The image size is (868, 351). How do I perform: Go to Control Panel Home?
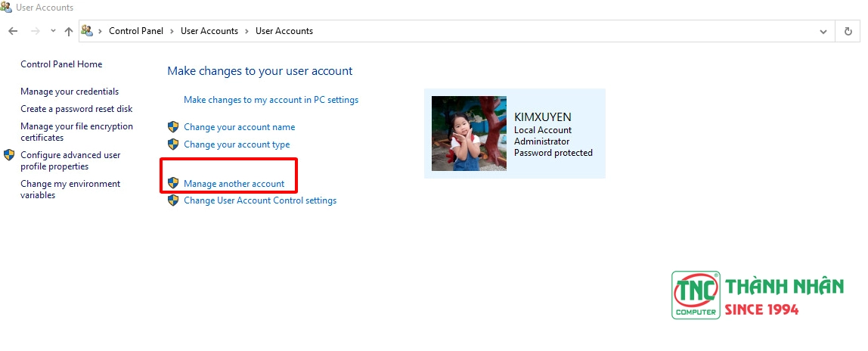61,64
